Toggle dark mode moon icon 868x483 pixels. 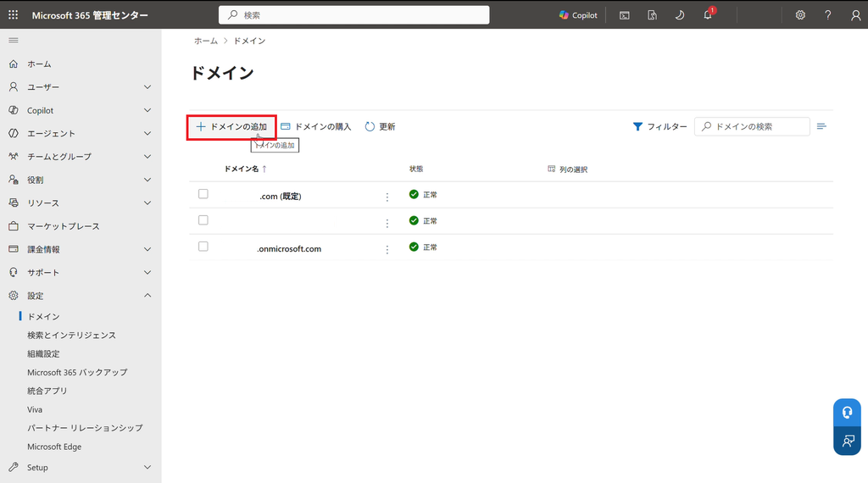point(680,15)
